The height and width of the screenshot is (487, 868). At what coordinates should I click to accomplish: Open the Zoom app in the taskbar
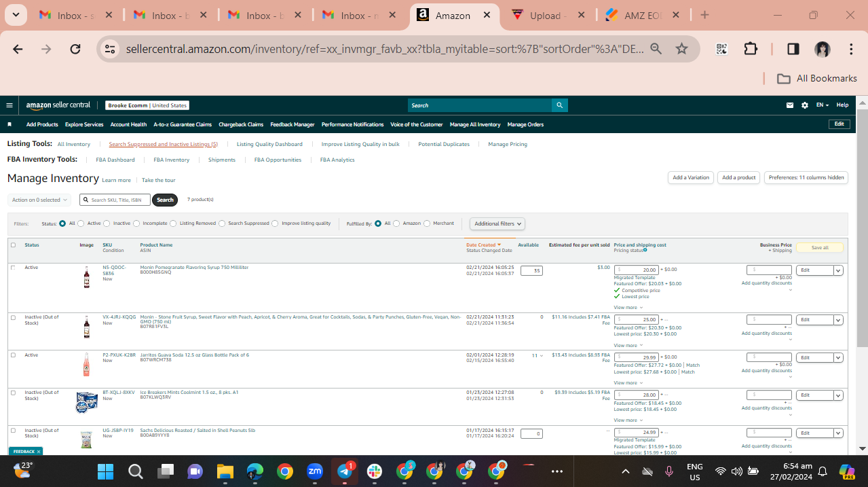click(315, 471)
